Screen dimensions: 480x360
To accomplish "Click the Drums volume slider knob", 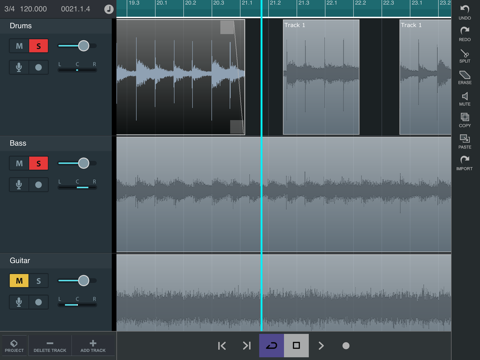I will pyautogui.click(x=83, y=46).
